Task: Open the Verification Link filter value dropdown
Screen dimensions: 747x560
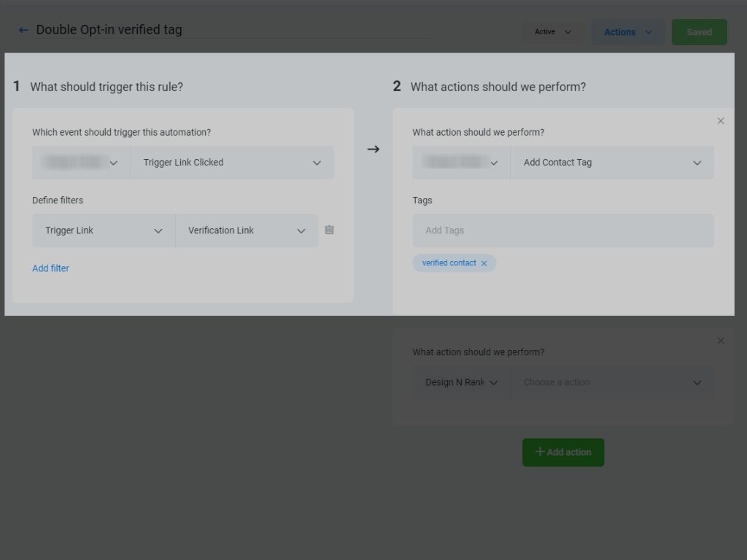Action: (x=247, y=230)
